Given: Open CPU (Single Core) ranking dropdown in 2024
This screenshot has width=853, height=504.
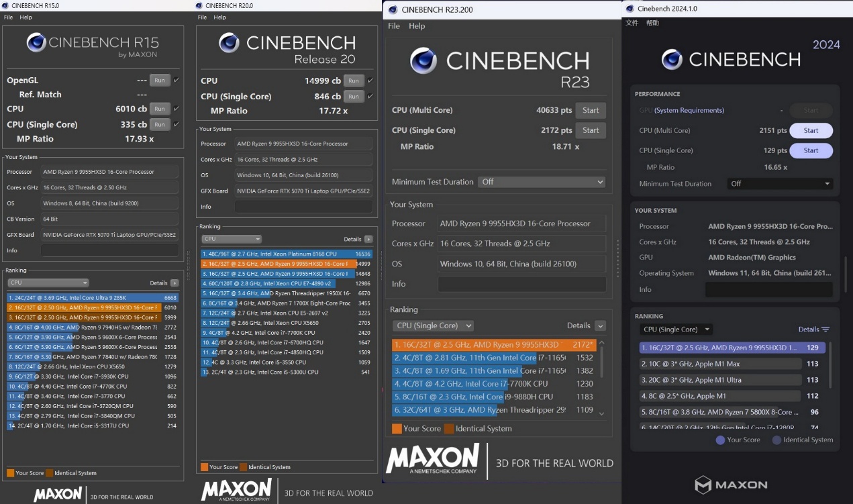Looking at the screenshot, I should click(676, 330).
